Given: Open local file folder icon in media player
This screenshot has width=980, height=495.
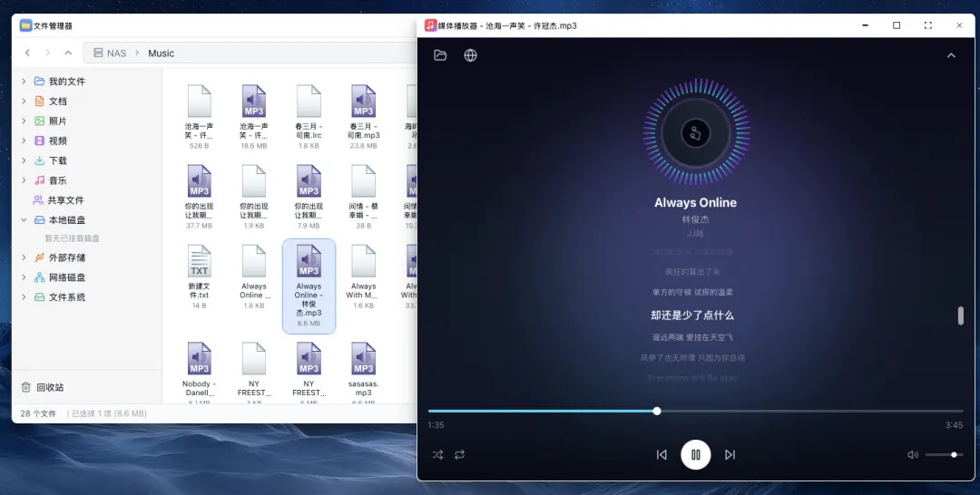Looking at the screenshot, I should tap(440, 55).
